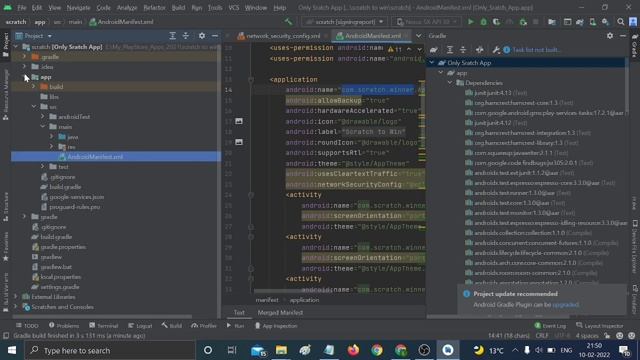
Task: Click the Gradle build settings wrench icon
Action: click(496, 50)
